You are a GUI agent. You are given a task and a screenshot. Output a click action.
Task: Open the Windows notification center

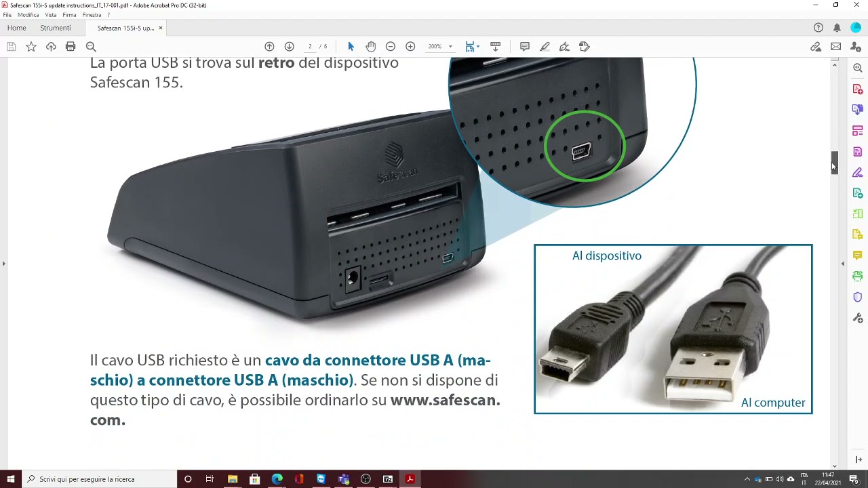pos(854,479)
